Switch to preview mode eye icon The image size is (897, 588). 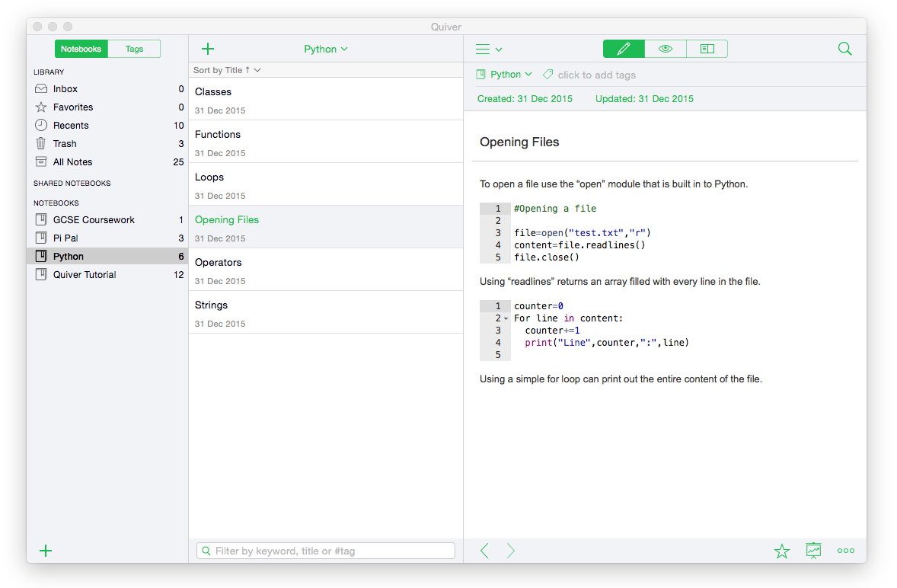(x=666, y=49)
